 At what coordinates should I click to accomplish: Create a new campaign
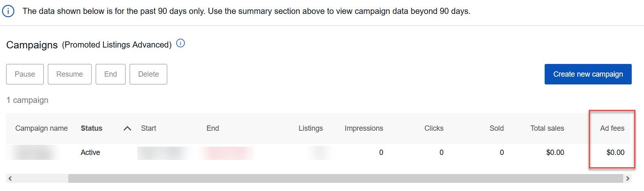click(588, 74)
